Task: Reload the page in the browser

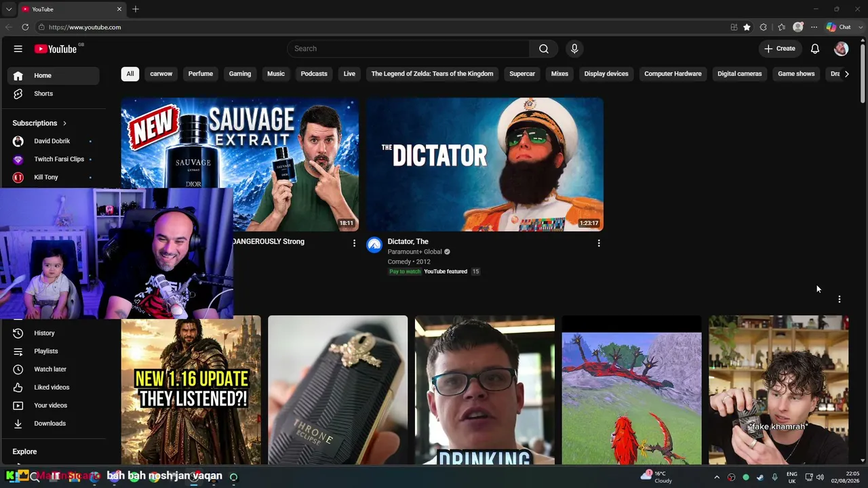Action: coord(25,27)
